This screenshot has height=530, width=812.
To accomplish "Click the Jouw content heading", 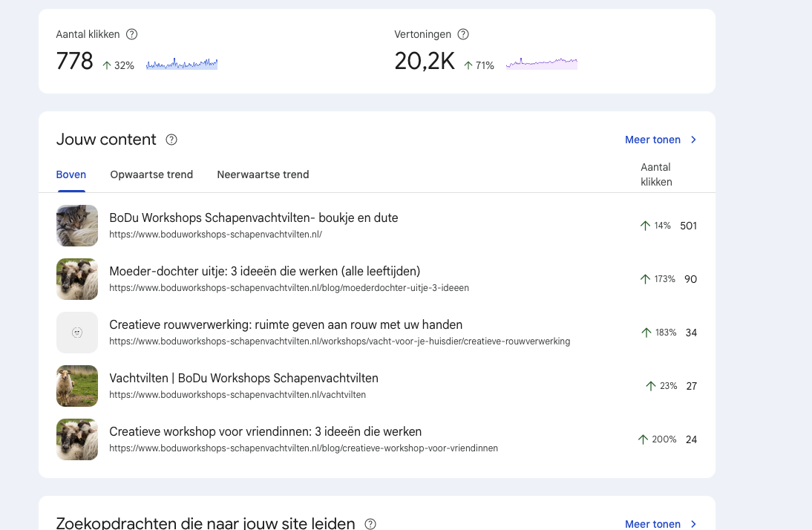I will [106, 140].
